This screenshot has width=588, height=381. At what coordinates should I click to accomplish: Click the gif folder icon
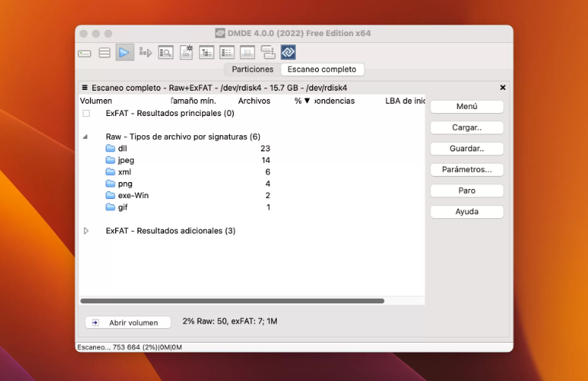pyautogui.click(x=110, y=207)
